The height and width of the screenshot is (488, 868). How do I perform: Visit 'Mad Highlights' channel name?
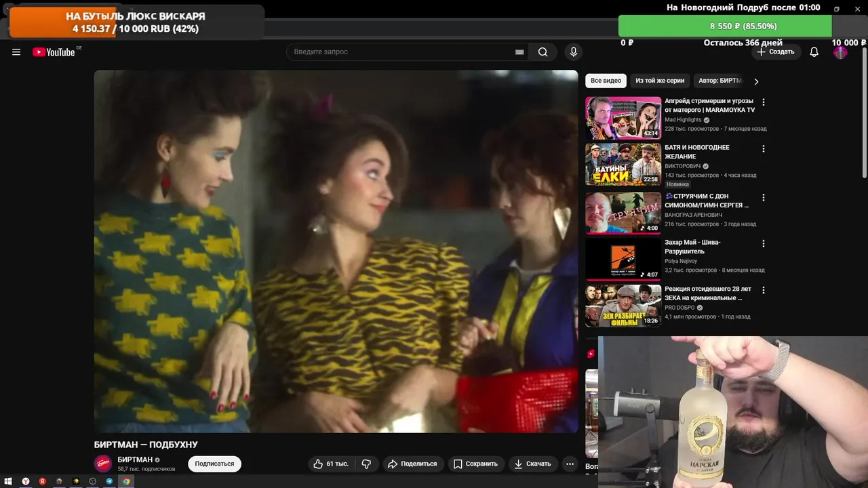pos(683,120)
